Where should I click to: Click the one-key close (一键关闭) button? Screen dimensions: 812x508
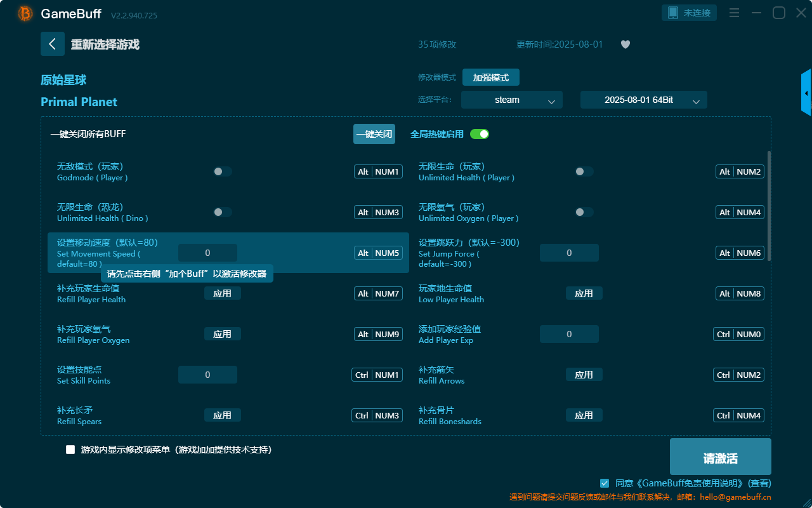[374, 134]
